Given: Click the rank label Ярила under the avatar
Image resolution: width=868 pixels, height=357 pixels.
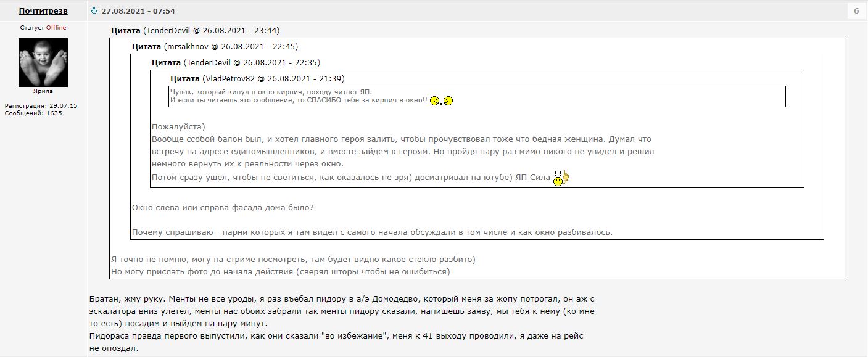Looking at the screenshot, I should pyautogui.click(x=43, y=91).
